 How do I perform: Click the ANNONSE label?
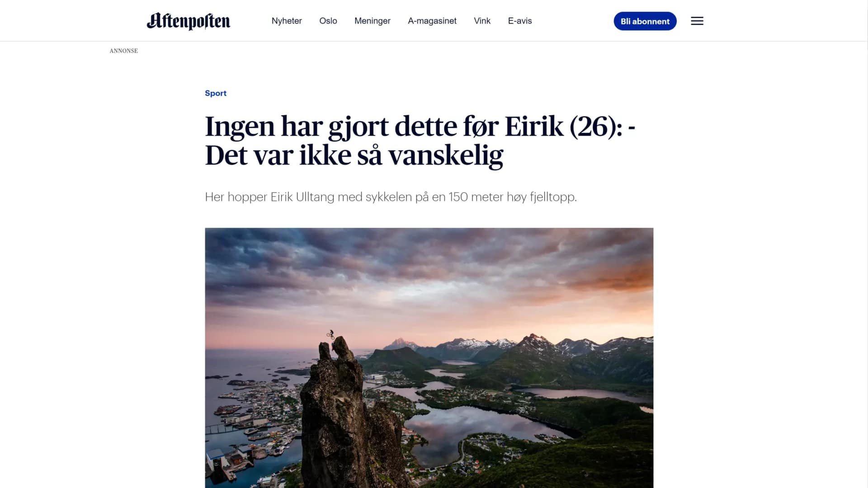click(x=123, y=51)
